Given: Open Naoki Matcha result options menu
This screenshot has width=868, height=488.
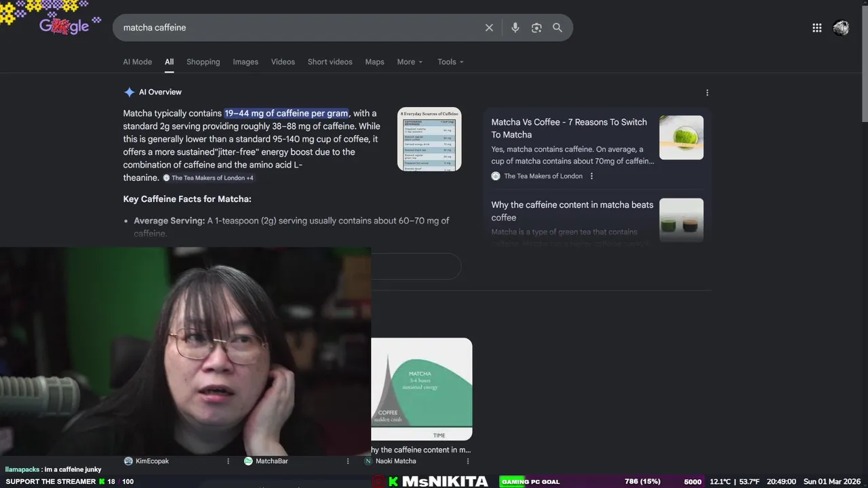Looking at the screenshot, I should tap(467, 461).
